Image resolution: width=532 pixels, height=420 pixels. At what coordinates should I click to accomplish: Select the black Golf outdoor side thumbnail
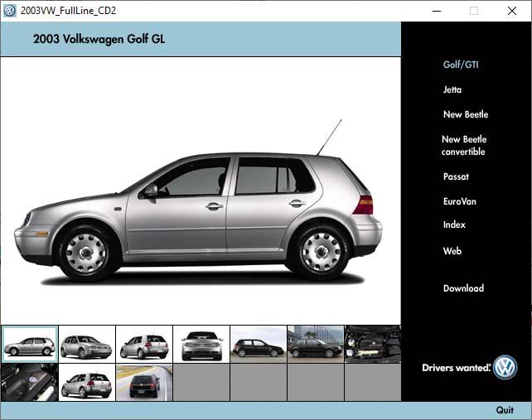259,344
